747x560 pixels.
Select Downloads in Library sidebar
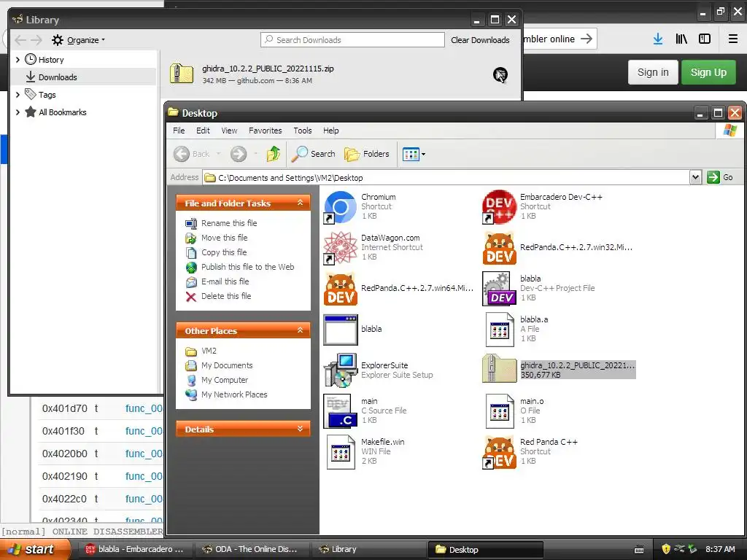[x=84, y=77]
